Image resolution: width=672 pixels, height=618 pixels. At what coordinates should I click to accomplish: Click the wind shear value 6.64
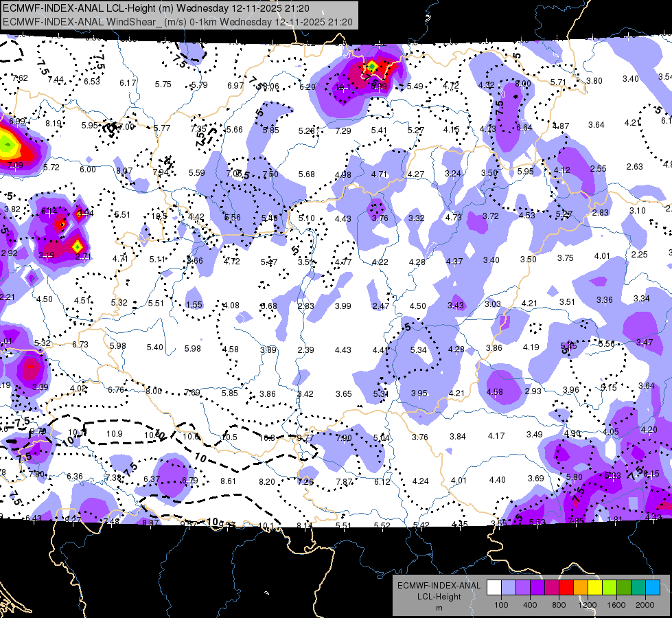(x=524, y=127)
